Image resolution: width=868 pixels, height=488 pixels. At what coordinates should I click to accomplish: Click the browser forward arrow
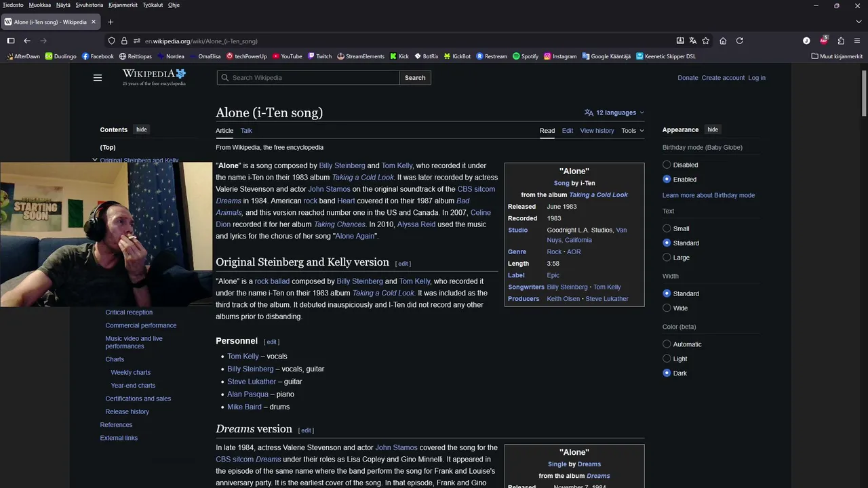pos(43,41)
